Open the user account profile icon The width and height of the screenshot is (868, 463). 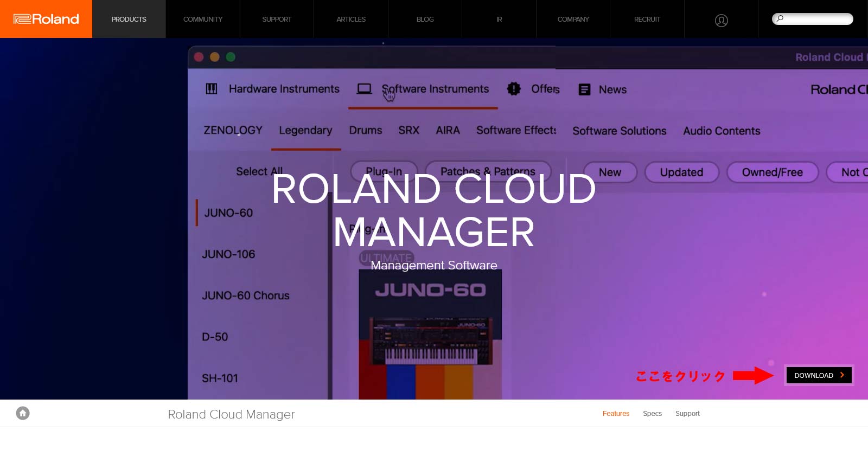point(721,20)
